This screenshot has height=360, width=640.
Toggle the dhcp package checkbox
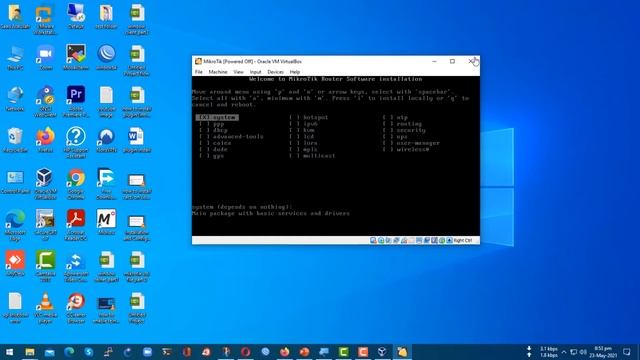pyautogui.click(x=204, y=130)
